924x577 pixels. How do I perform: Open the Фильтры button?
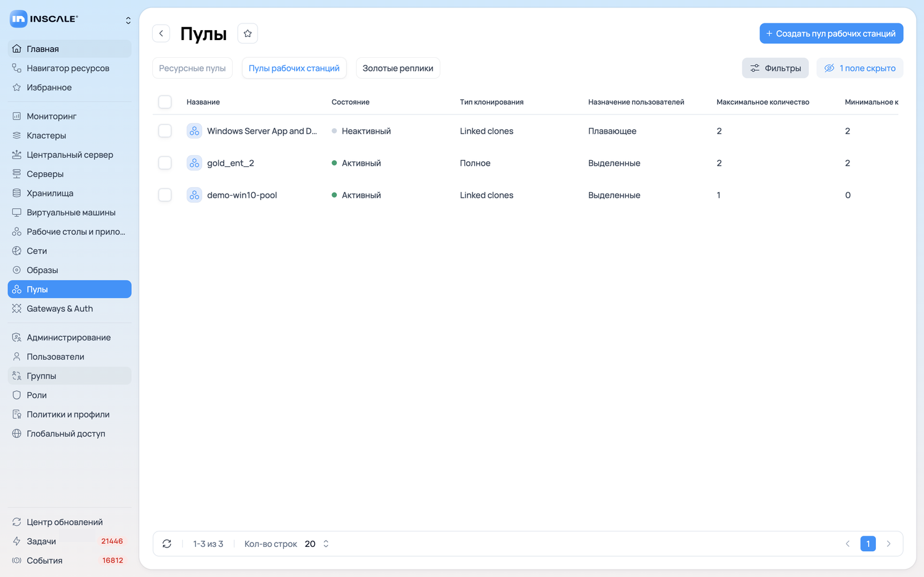coord(775,68)
